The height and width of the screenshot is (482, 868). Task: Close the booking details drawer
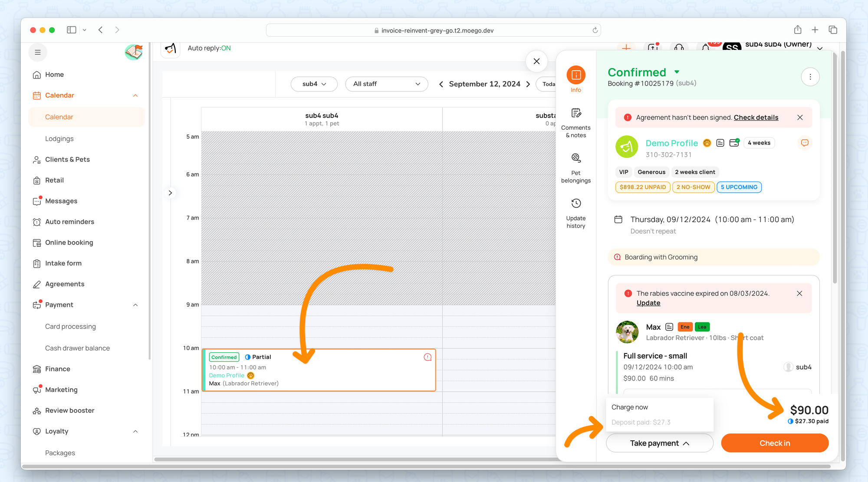point(536,61)
